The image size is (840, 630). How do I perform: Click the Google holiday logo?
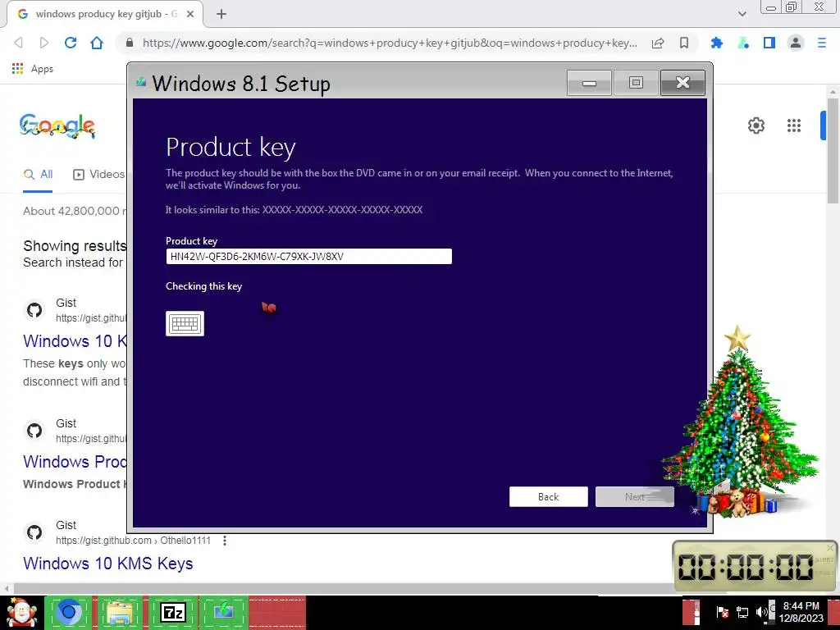pos(57,126)
